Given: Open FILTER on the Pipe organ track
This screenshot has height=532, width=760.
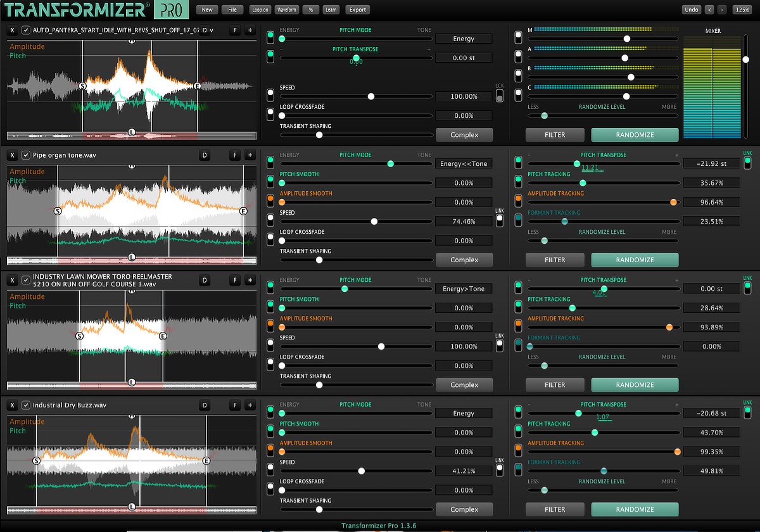Looking at the screenshot, I should [x=555, y=260].
